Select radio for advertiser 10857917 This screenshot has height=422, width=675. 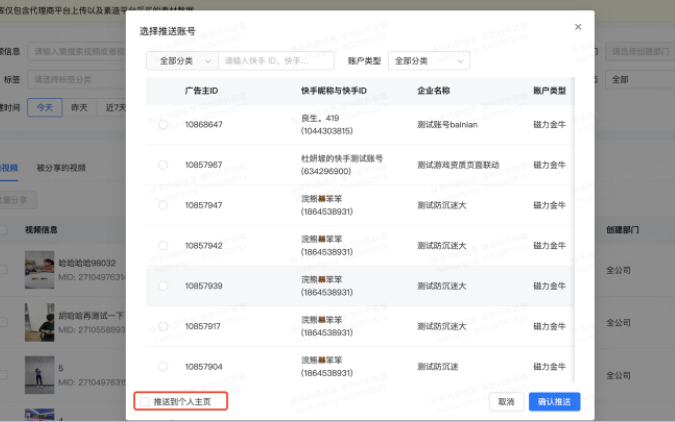pyautogui.click(x=163, y=326)
